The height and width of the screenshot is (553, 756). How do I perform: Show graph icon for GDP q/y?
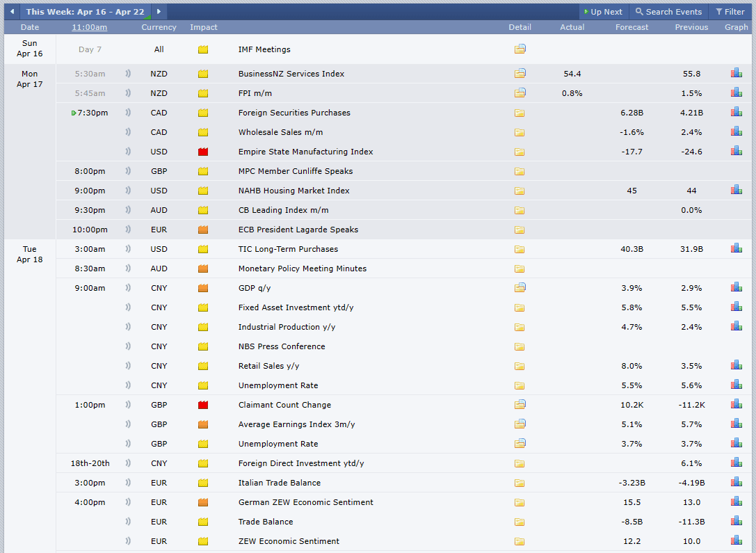[737, 288]
